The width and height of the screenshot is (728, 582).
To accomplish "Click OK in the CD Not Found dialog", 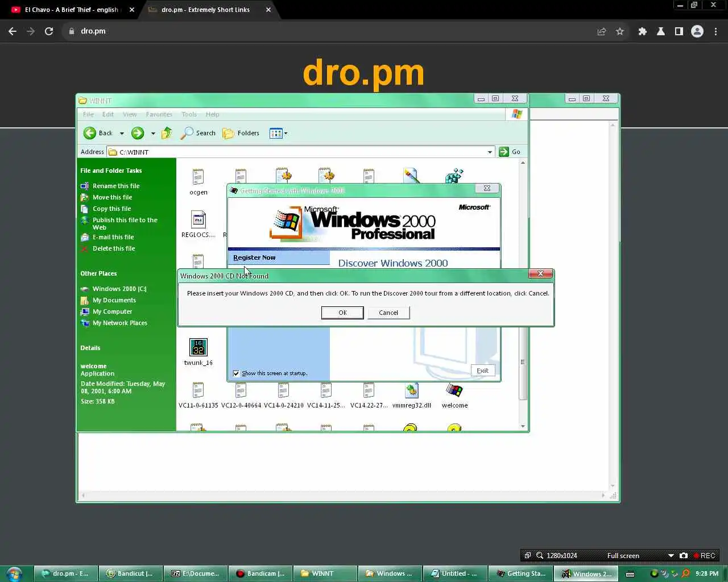I will point(342,313).
